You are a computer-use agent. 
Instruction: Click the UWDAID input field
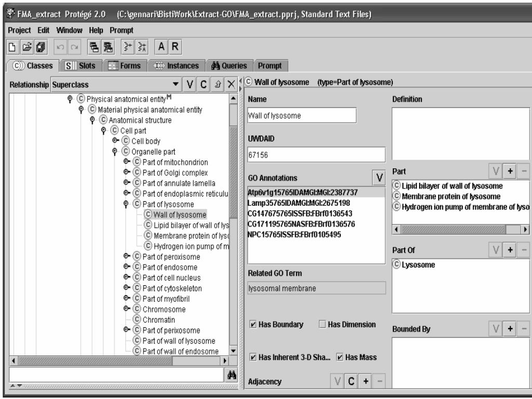pos(316,155)
